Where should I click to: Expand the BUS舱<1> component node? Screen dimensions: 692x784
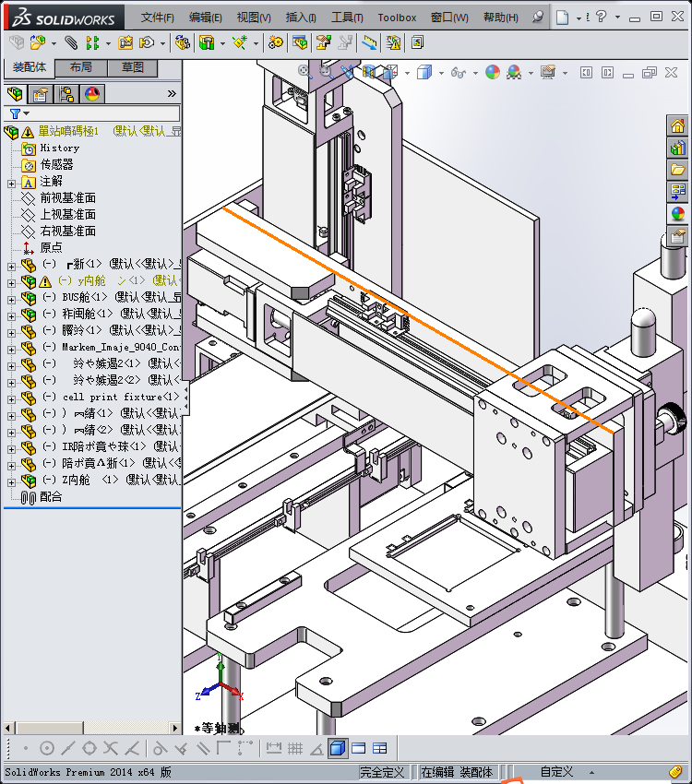pos(11,300)
